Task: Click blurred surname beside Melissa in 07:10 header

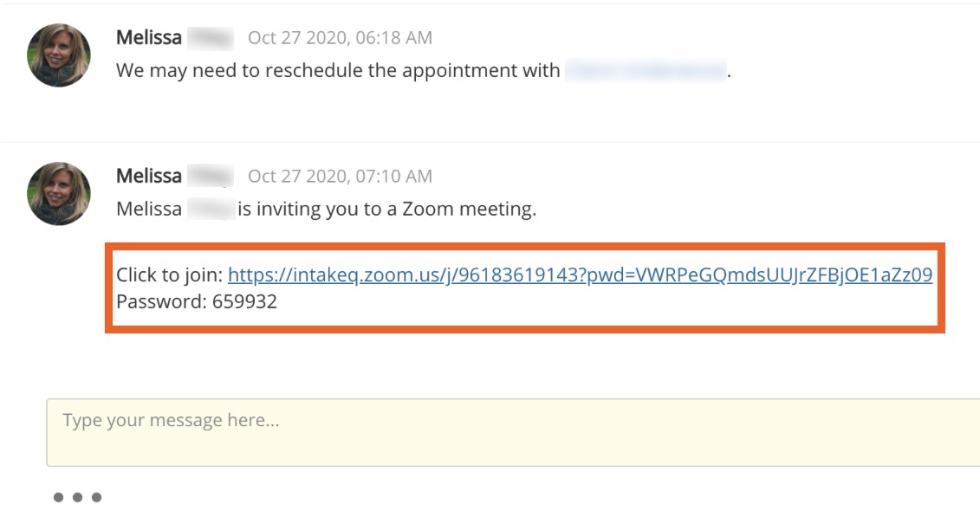Action: (x=211, y=177)
